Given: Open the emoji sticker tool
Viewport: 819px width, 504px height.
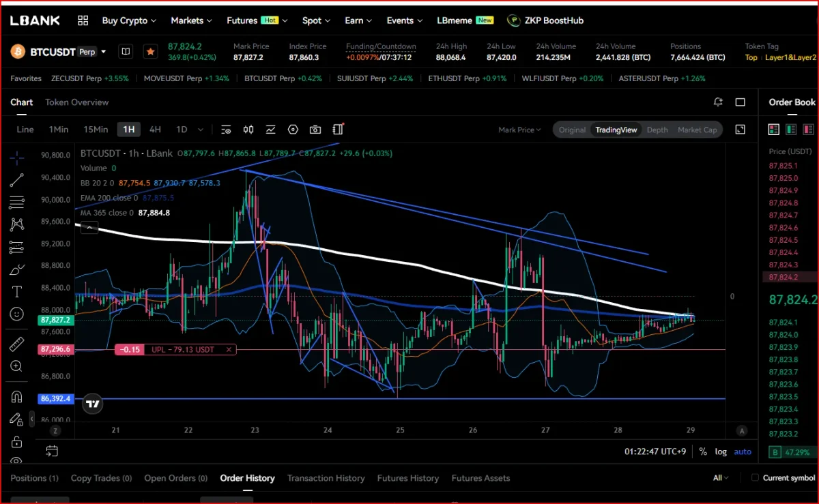Looking at the screenshot, I should 17,314.
